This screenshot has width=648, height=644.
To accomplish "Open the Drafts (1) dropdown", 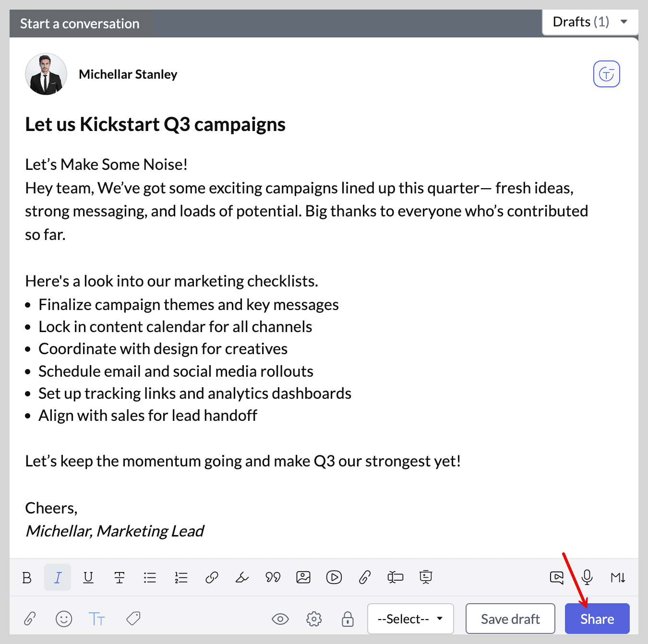I will click(590, 22).
